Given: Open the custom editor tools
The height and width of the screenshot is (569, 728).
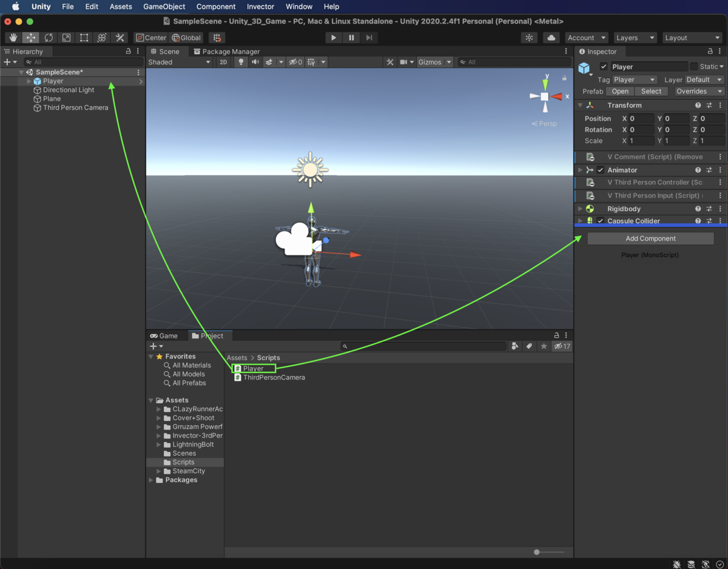Looking at the screenshot, I should click(x=120, y=38).
